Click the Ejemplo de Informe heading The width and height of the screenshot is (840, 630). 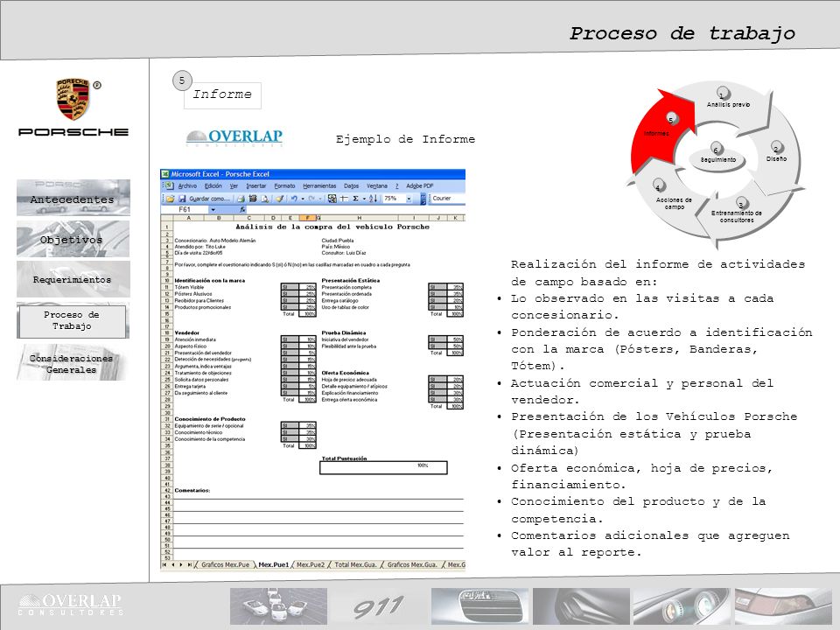tap(405, 139)
